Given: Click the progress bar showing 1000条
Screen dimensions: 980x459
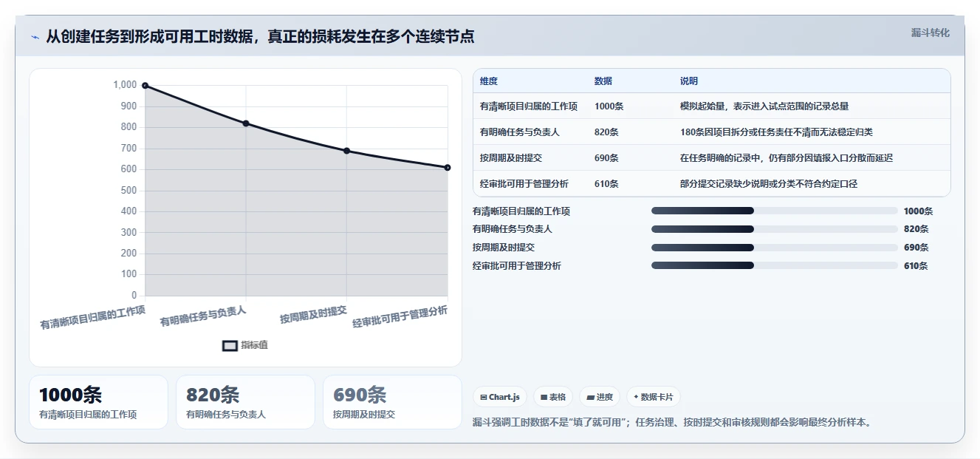Looking at the screenshot, I should tap(774, 211).
